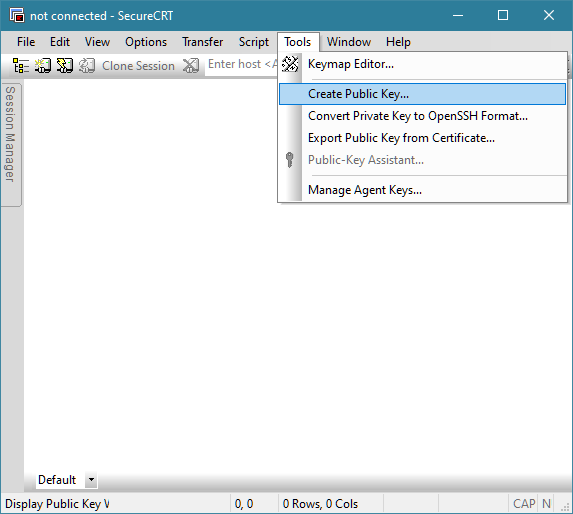Expand the Default button bar dropdown arrow
Viewport: 573px width, 514px height.
pyautogui.click(x=91, y=479)
